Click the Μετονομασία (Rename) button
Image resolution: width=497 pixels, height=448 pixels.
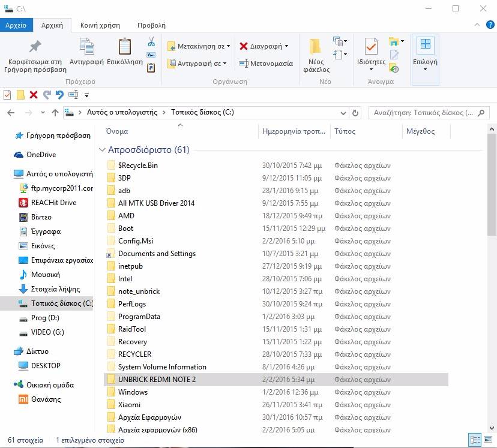tap(266, 64)
